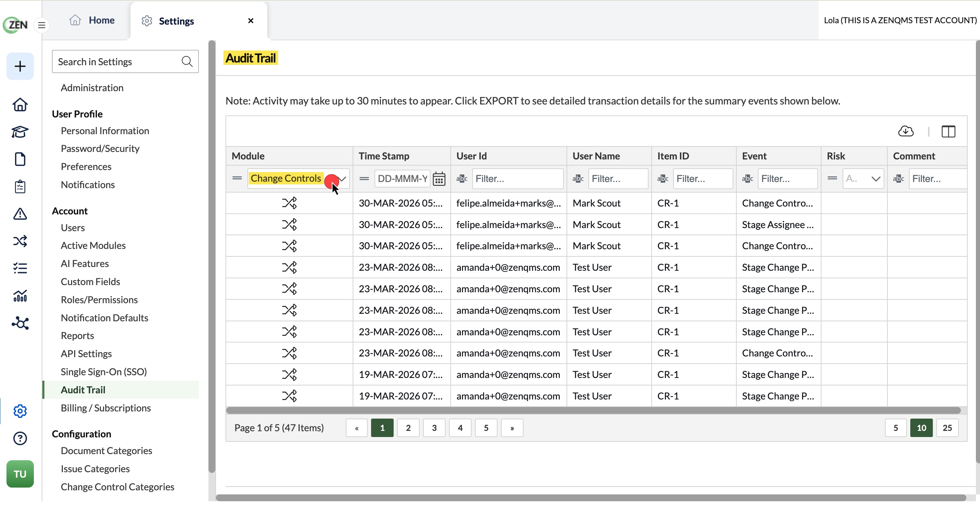Open the clipboard module icon

[x=20, y=187]
